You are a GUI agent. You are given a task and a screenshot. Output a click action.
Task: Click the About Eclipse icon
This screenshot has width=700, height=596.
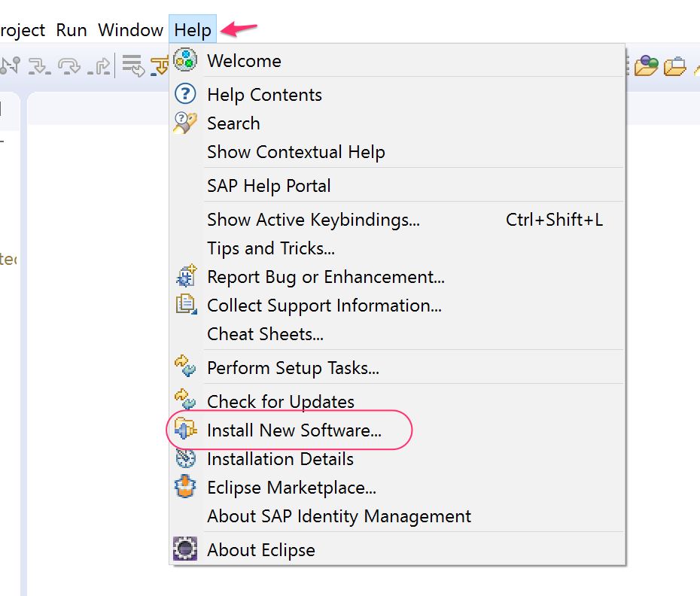coord(185,549)
